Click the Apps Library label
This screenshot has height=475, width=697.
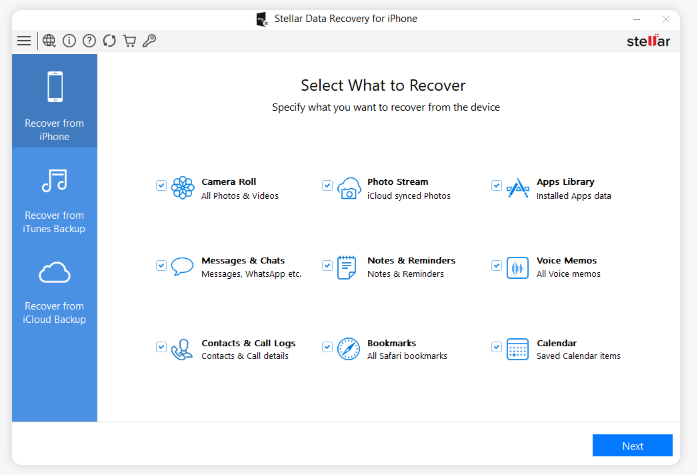565,182
